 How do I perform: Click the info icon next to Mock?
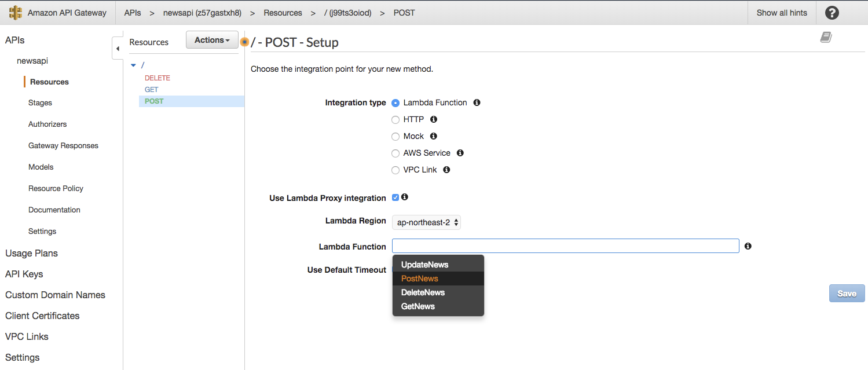(434, 136)
